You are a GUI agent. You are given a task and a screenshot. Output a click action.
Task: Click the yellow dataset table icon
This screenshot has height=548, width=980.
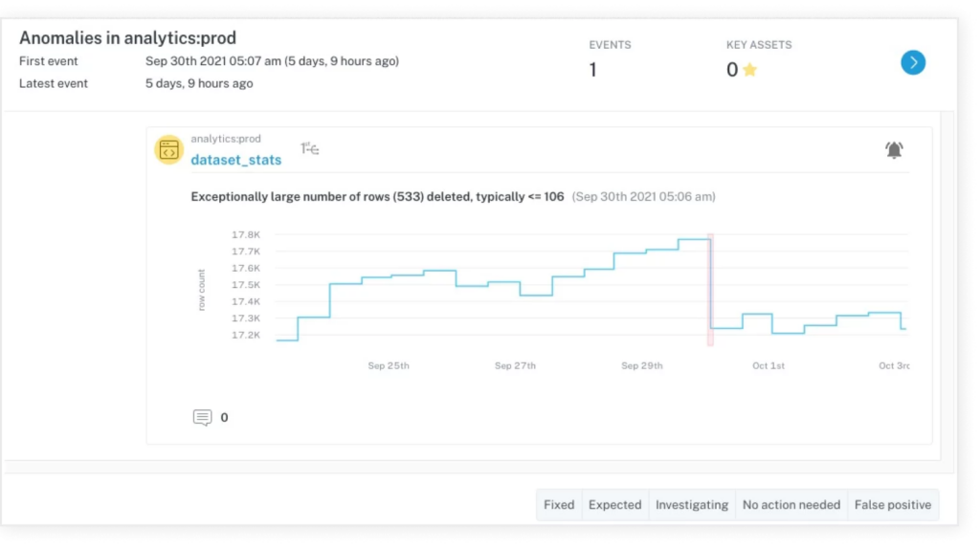168,150
